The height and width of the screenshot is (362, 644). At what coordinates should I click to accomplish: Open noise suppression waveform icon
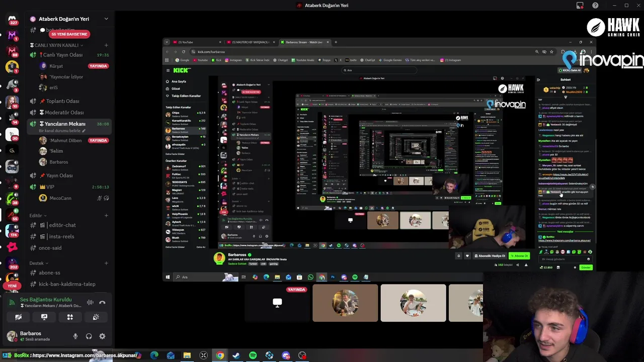tap(90, 302)
